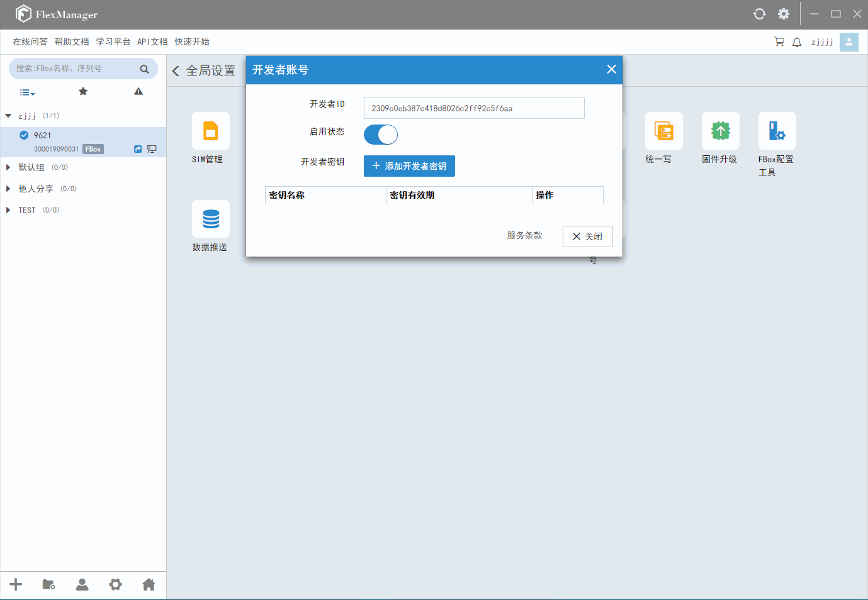
Task: Click the notification bell icon
Action: coord(797,42)
